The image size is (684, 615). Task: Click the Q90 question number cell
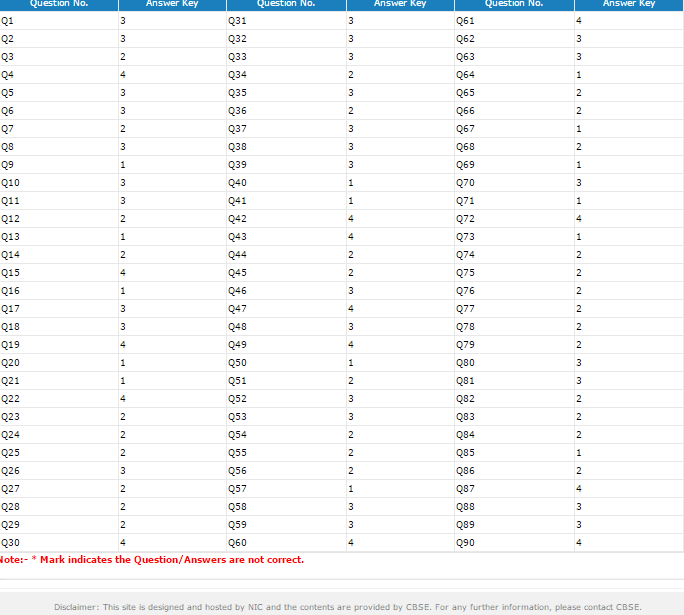coord(465,543)
